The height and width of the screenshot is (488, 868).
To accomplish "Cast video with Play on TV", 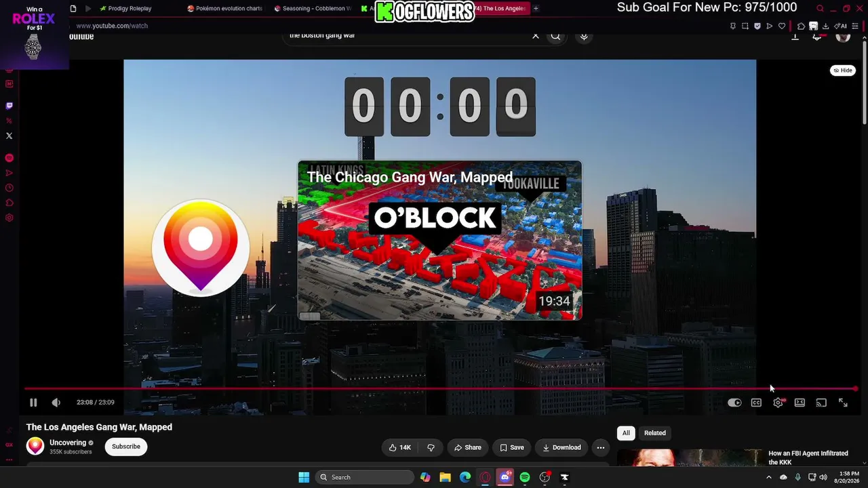I will pos(821,403).
